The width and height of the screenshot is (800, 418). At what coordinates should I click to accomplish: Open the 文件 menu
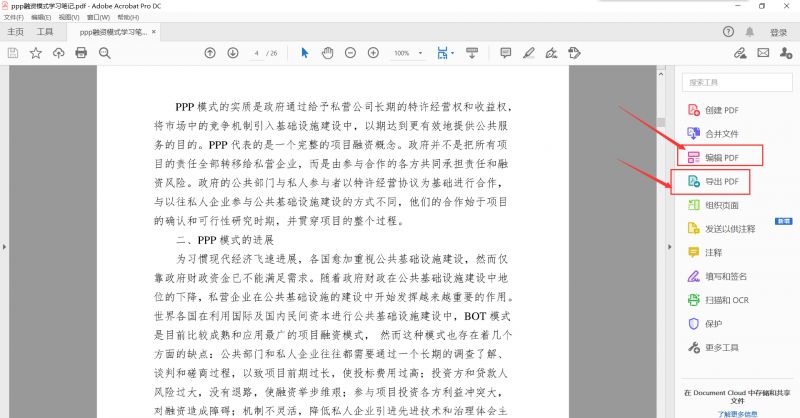[13, 17]
